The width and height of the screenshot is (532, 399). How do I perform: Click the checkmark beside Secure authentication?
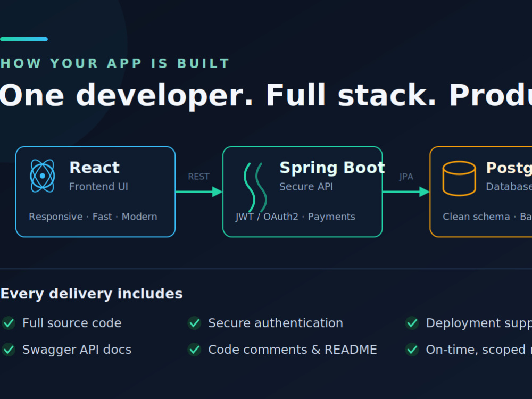[x=194, y=323]
